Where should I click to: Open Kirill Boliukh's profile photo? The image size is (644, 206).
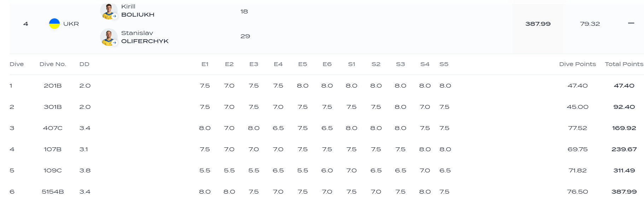pos(108,11)
